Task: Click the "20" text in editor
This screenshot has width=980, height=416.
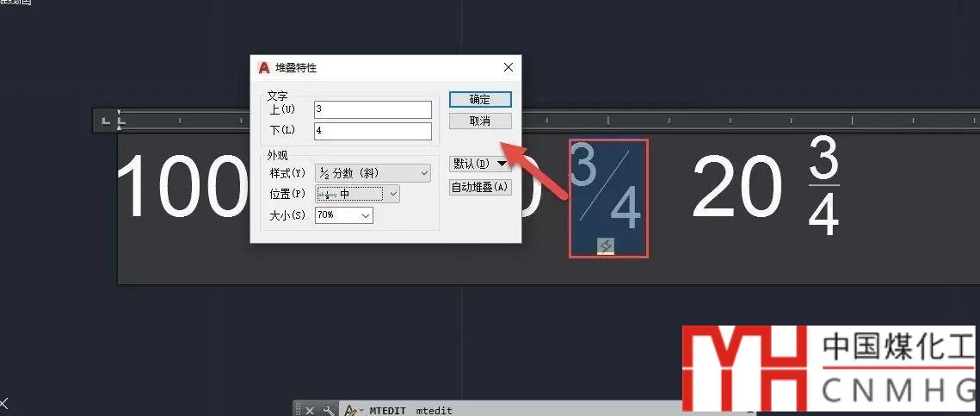Action: (x=737, y=188)
